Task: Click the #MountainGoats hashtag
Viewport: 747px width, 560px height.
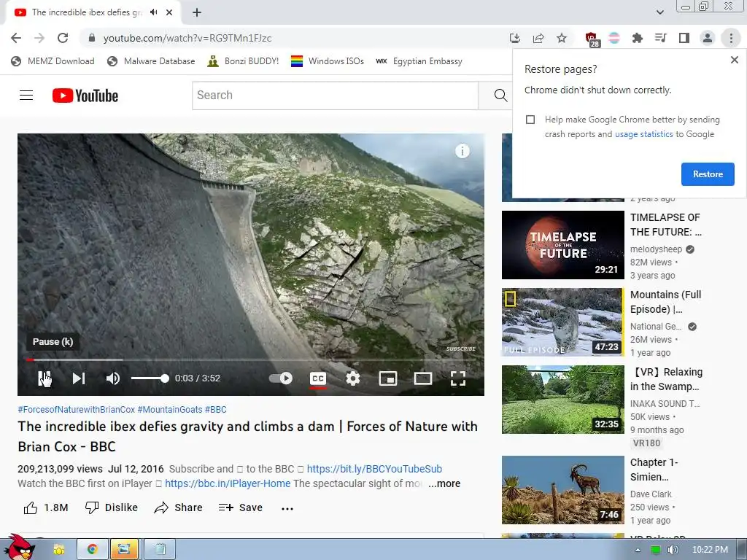Action: point(169,410)
